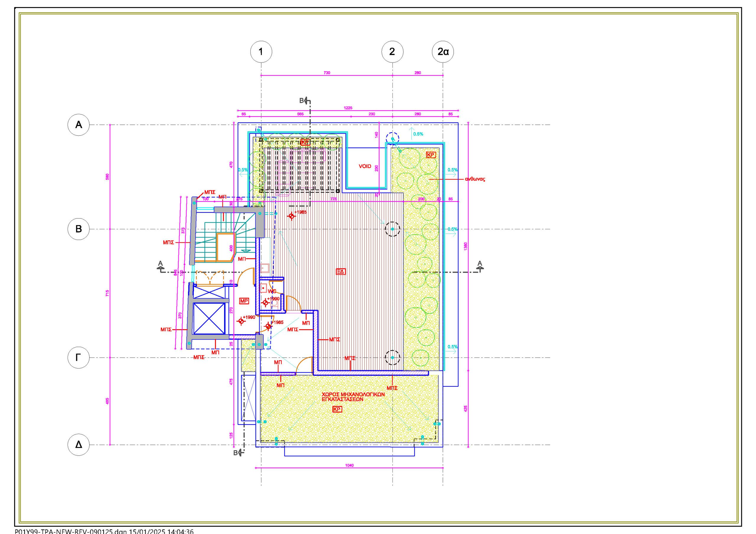Click grid bubble 1 at top
756x534 pixels.
[x=261, y=52]
